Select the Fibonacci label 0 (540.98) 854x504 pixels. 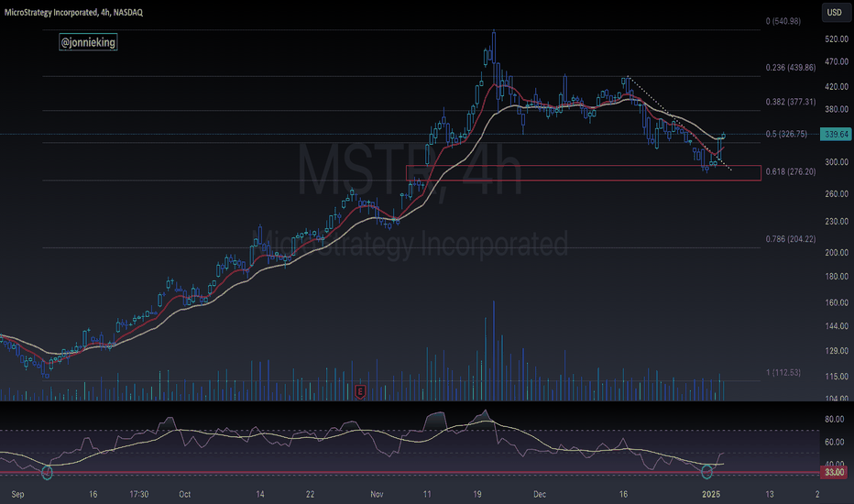[783, 21]
